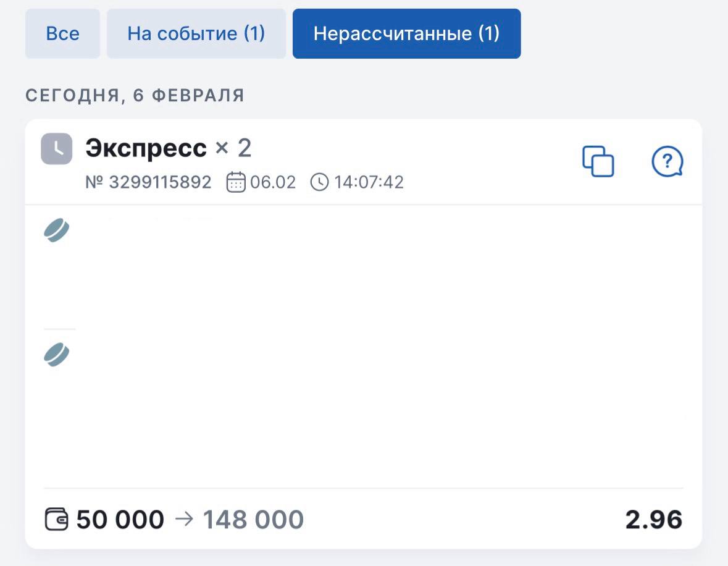Screen dimensions: 728x566
Task: Click the total odds 2.96
Action: (653, 520)
